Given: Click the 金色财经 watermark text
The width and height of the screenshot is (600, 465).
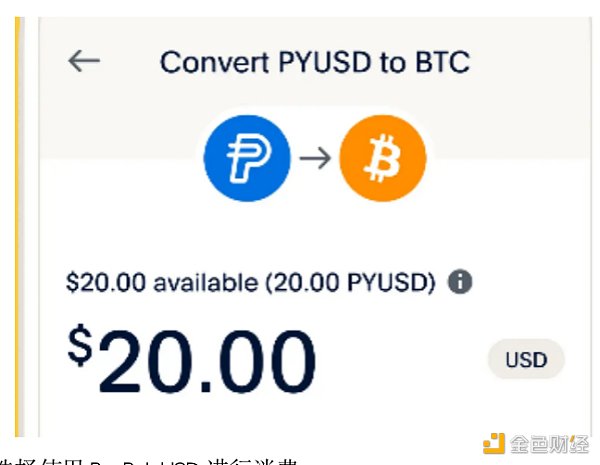Looking at the screenshot, I should click(x=548, y=442).
